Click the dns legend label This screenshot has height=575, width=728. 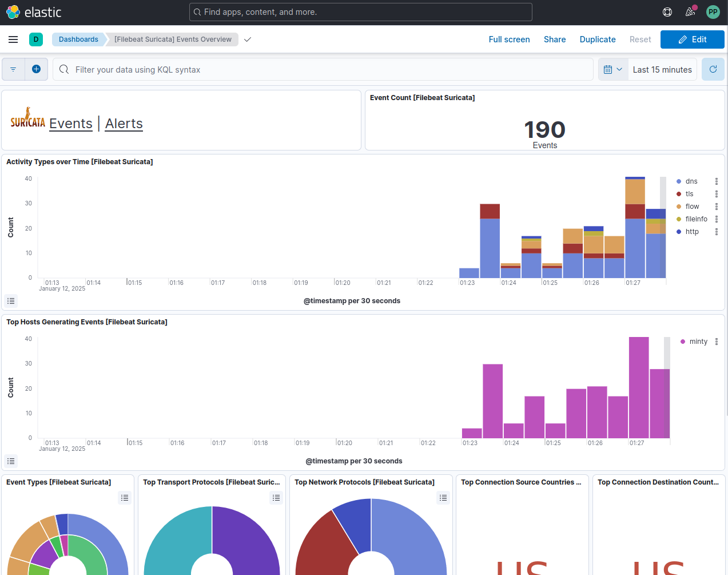pos(691,181)
